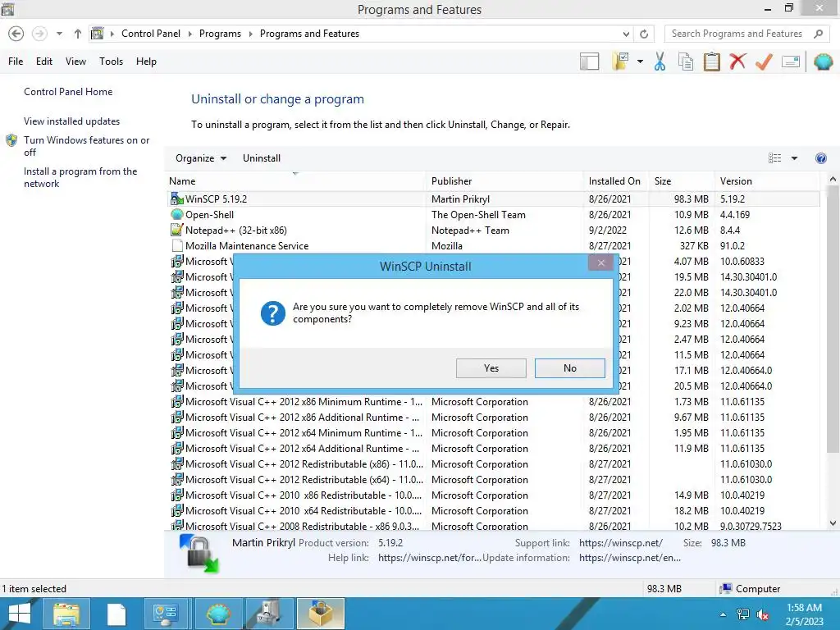Click the network tray icon
This screenshot has height=630, width=840.
click(x=742, y=614)
